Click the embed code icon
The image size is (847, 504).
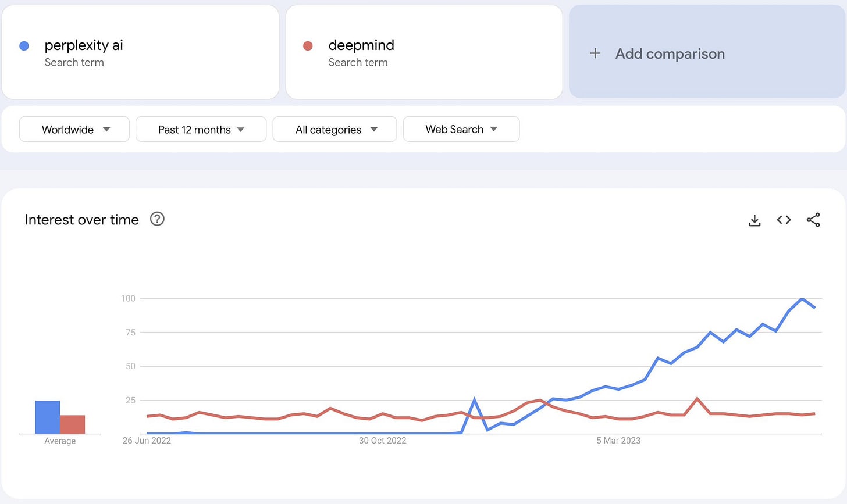(x=784, y=220)
